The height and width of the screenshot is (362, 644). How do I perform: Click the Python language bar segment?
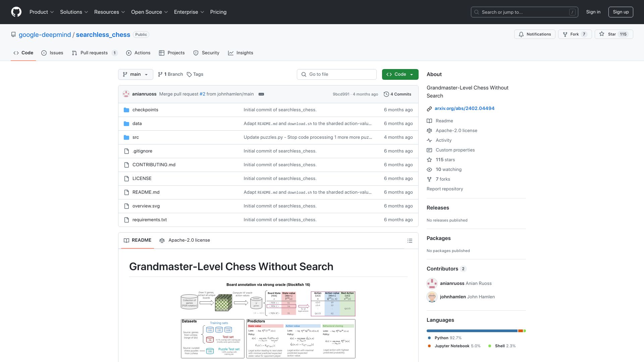pos(472,331)
